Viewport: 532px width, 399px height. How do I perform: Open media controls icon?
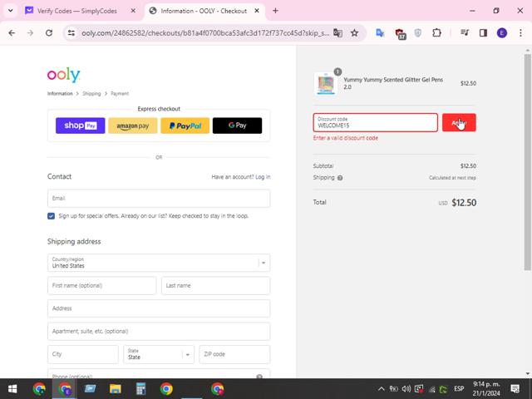pos(465,33)
